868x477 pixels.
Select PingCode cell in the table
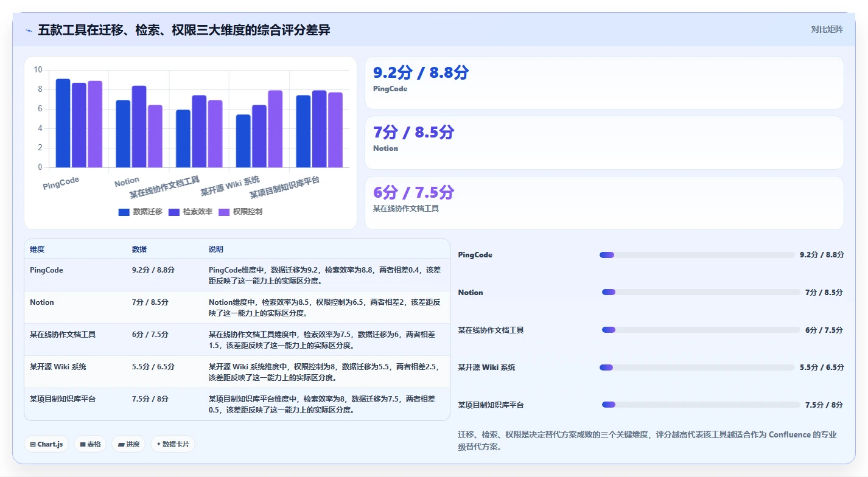(x=46, y=270)
